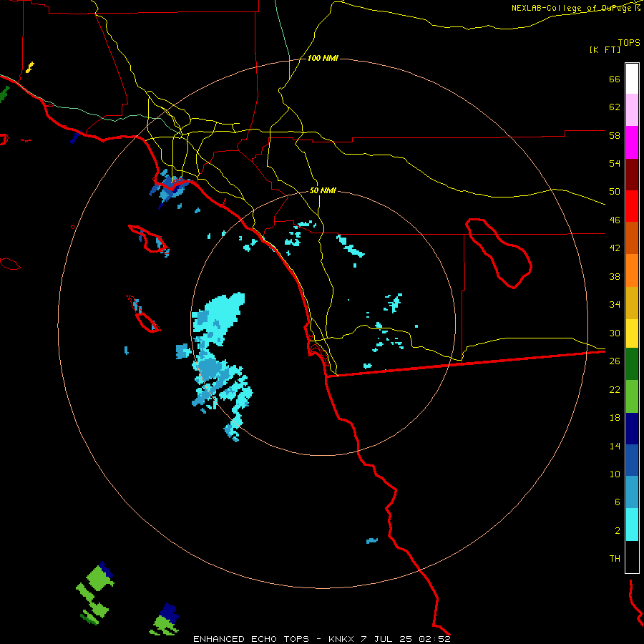Click the '50 NMI' range ring label
The height and width of the screenshot is (644, 644).
pyautogui.click(x=323, y=190)
